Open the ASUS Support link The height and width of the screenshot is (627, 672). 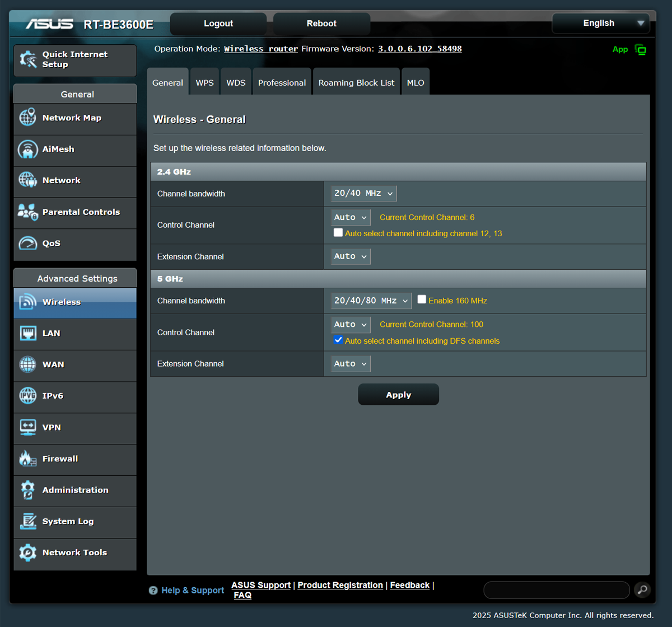[x=261, y=585]
